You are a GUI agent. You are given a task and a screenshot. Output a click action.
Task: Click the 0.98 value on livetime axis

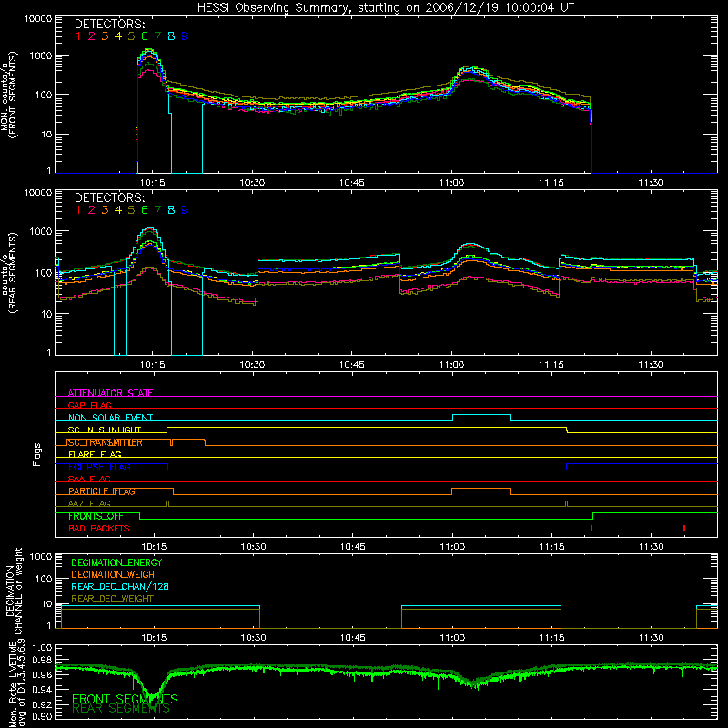click(42, 660)
